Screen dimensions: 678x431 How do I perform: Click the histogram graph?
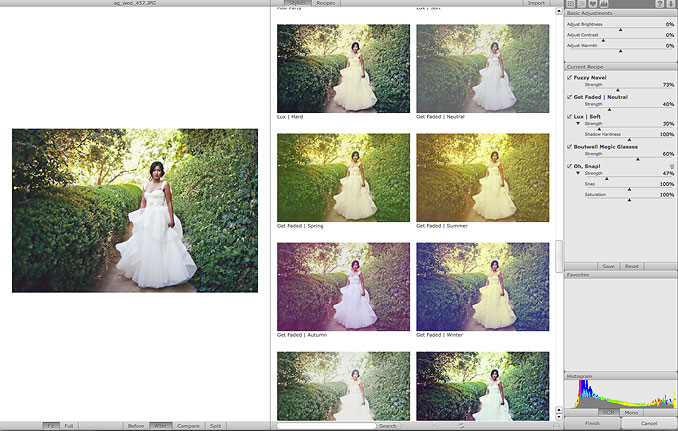click(621, 394)
